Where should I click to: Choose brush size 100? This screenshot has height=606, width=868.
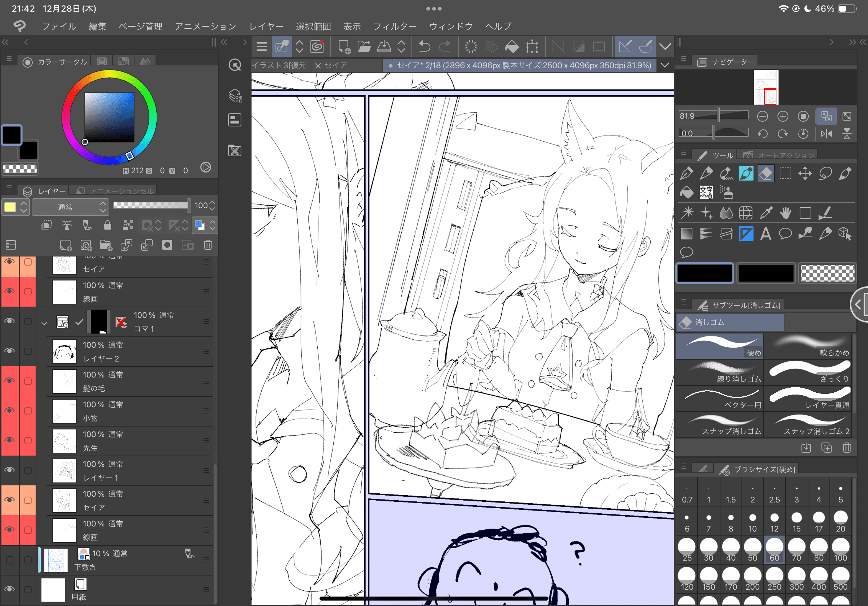tap(840, 549)
